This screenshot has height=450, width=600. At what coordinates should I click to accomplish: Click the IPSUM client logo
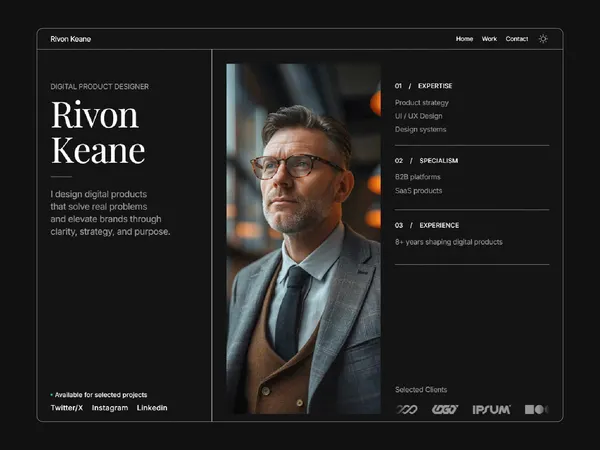tap(491, 409)
